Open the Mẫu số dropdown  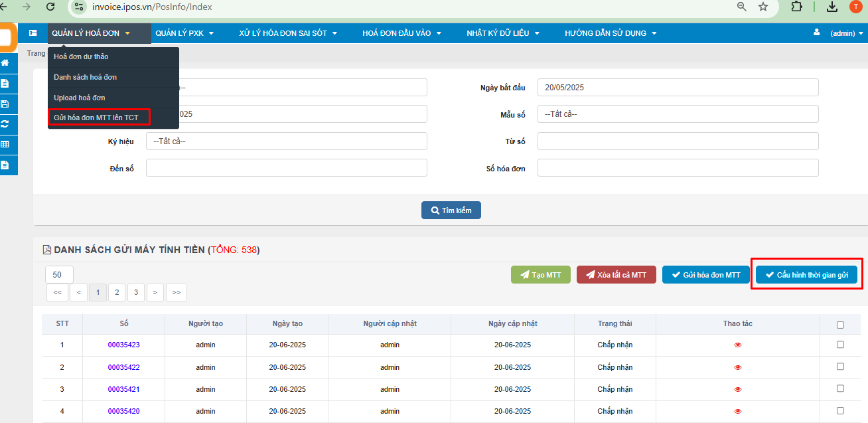678,114
